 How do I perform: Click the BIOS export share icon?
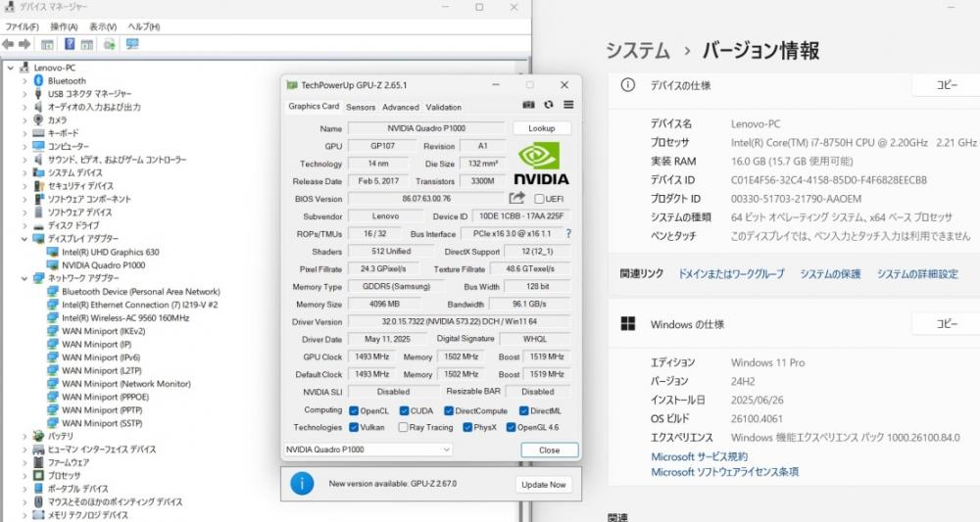pyautogui.click(x=516, y=198)
